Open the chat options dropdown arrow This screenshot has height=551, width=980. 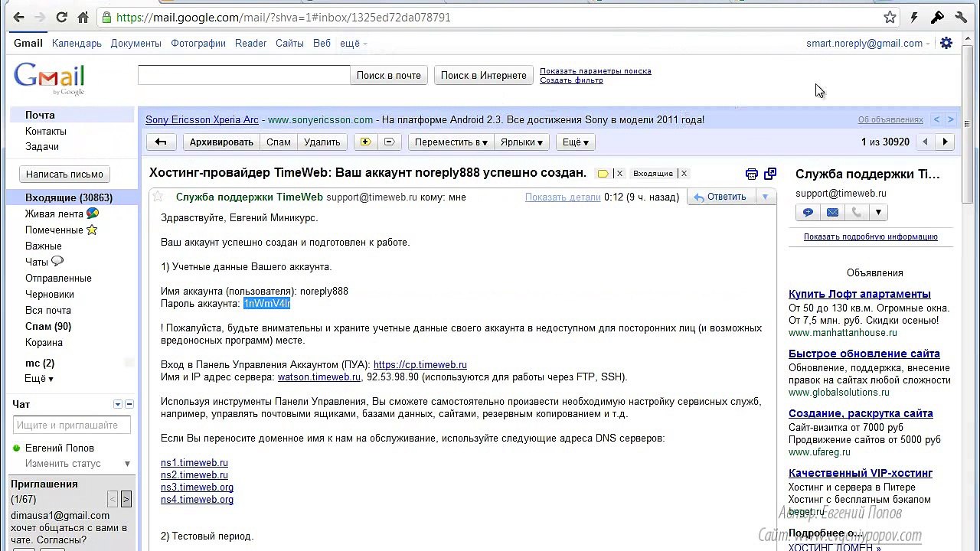click(x=118, y=404)
